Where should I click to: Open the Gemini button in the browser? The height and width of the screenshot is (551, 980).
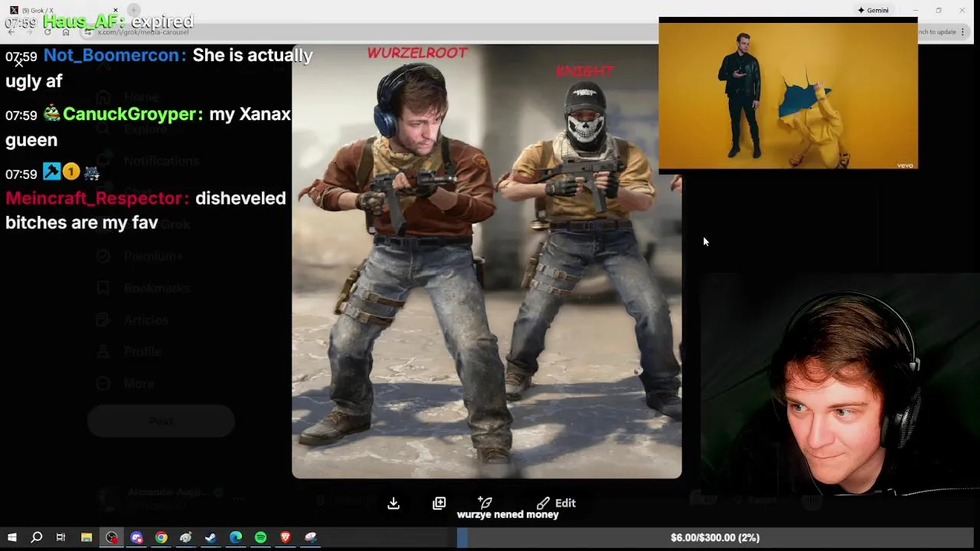873,10
